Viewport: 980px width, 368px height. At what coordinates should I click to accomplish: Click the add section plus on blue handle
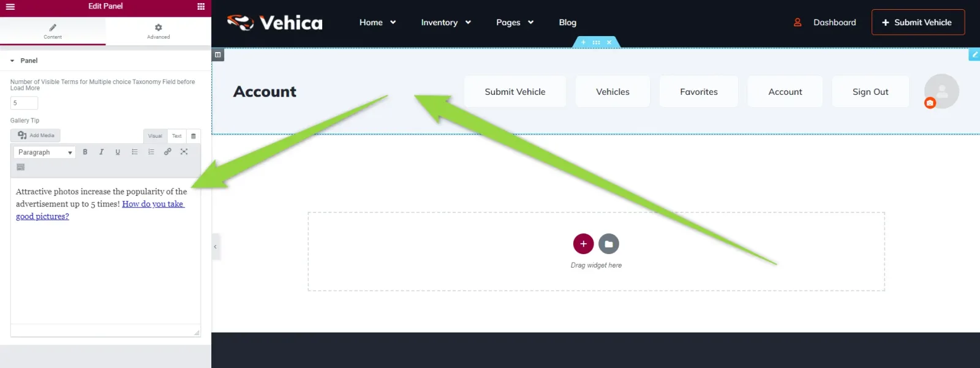click(583, 42)
